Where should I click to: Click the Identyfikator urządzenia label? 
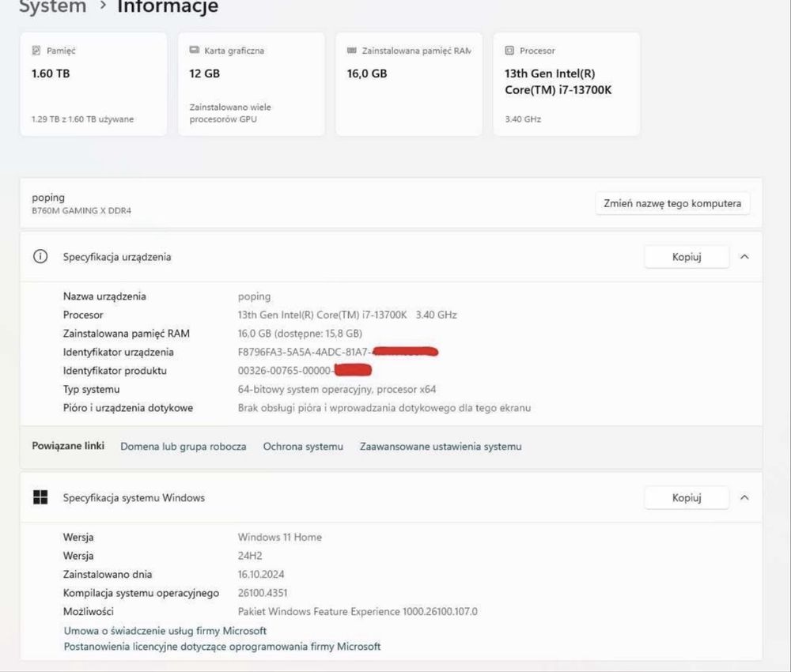[118, 352]
